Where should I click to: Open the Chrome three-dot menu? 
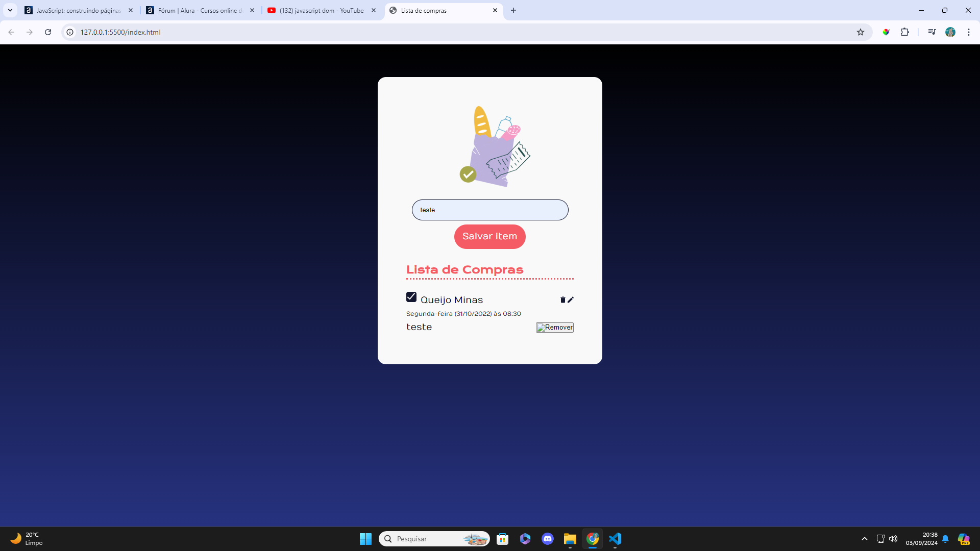[969, 32]
